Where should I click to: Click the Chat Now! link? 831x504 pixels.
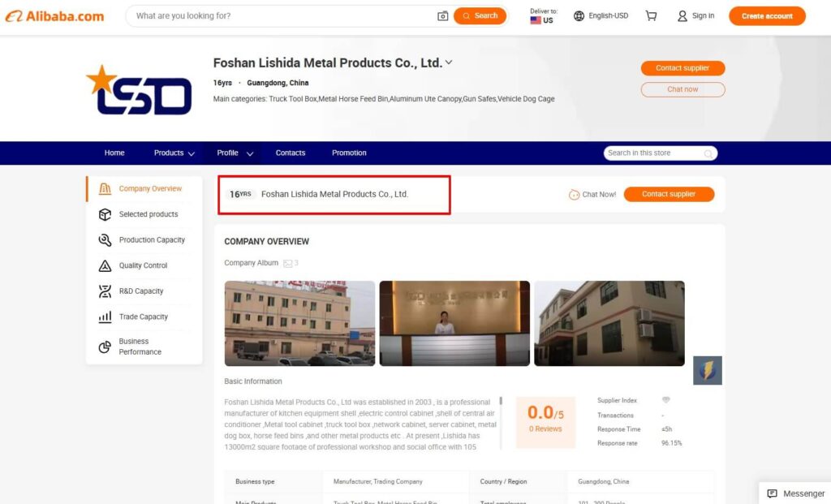coord(593,194)
